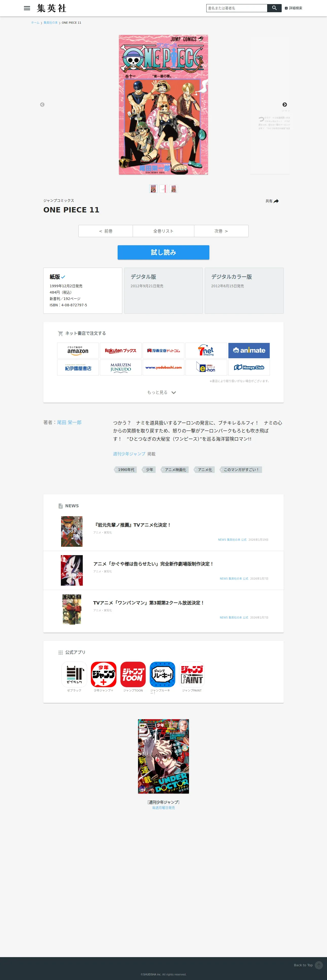Order from 紀伊國屋書店 logo
The height and width of the screenshot is (980, 327).
tap(78, 367)
